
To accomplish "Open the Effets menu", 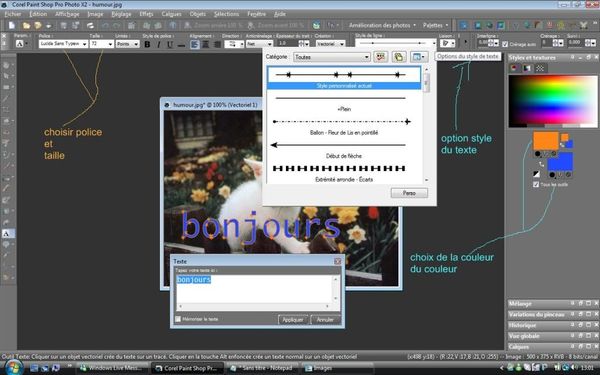I will tap(146, 14).
